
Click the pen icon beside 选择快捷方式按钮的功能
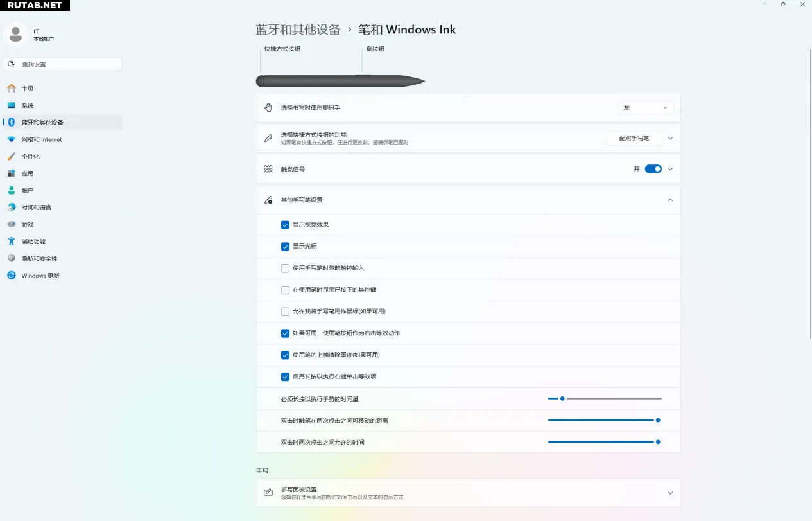pos(268,138)
